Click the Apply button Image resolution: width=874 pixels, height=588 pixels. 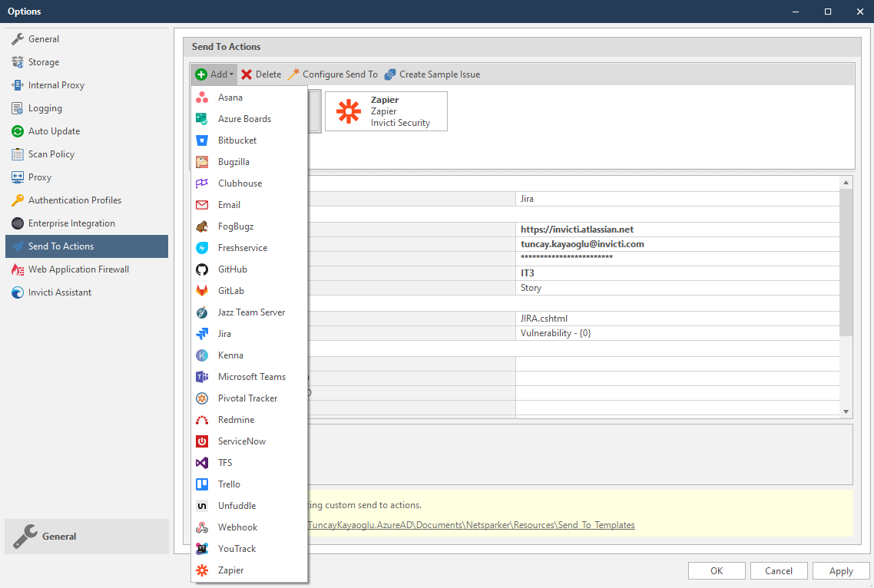pos(840,570)
